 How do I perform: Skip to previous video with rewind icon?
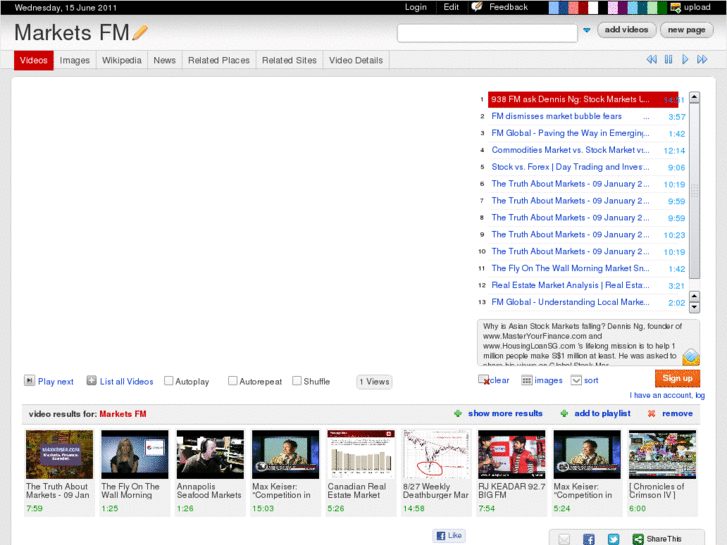(x=651, y=59)
